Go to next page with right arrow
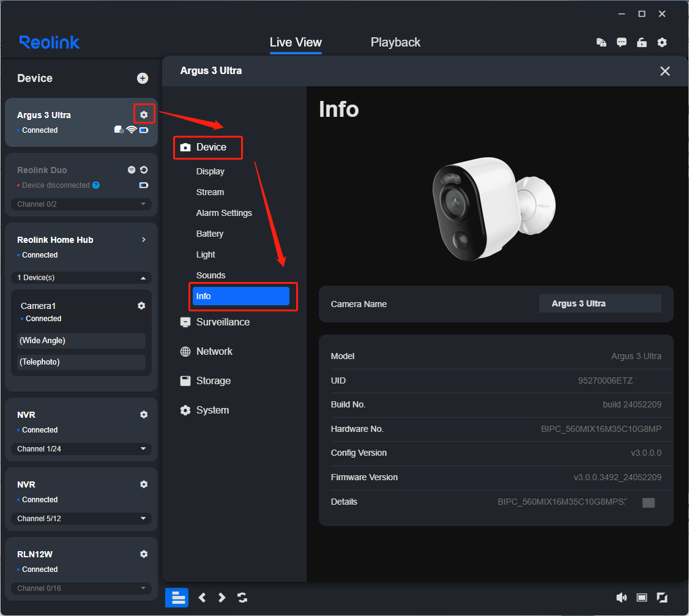 (x=222, y=598)
